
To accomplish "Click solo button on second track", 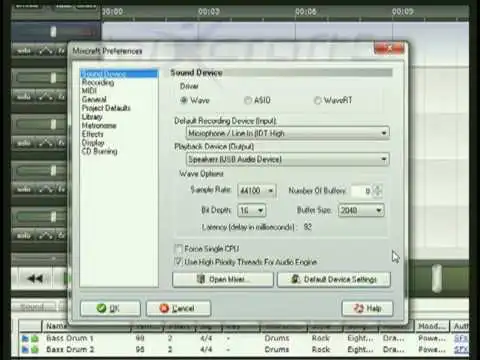I will (24, 97).
